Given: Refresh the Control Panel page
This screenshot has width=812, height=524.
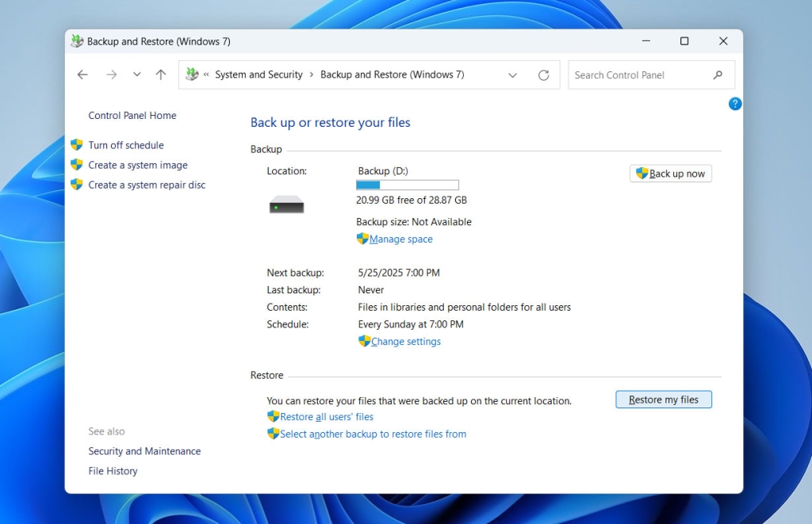Looking at the screenshot, I should [x=543, y=75].
